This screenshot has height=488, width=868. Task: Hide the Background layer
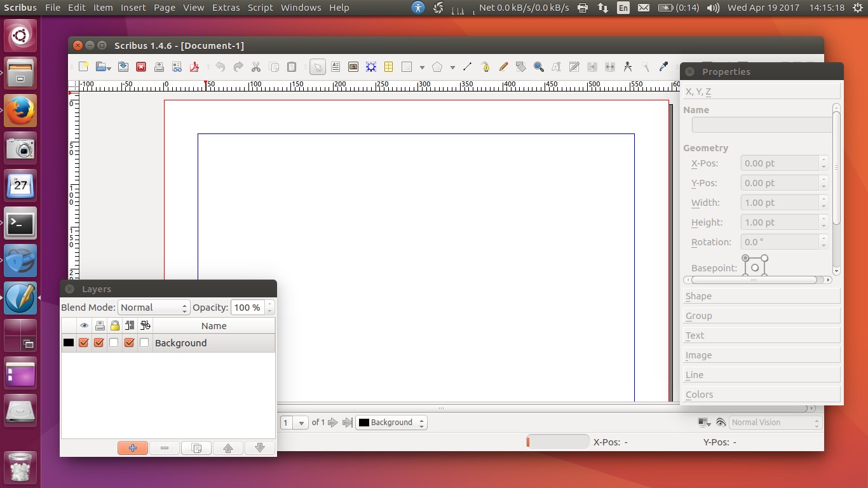(83, 342)
